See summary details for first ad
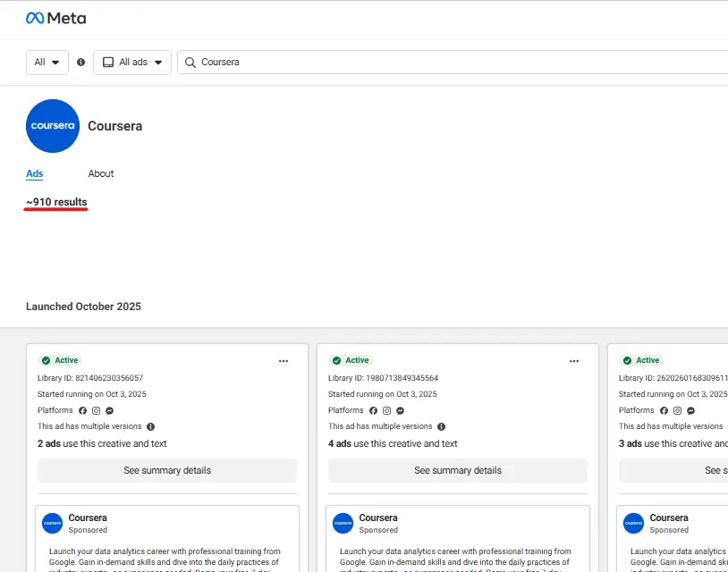The image size is (728, 572). (167, 470)
